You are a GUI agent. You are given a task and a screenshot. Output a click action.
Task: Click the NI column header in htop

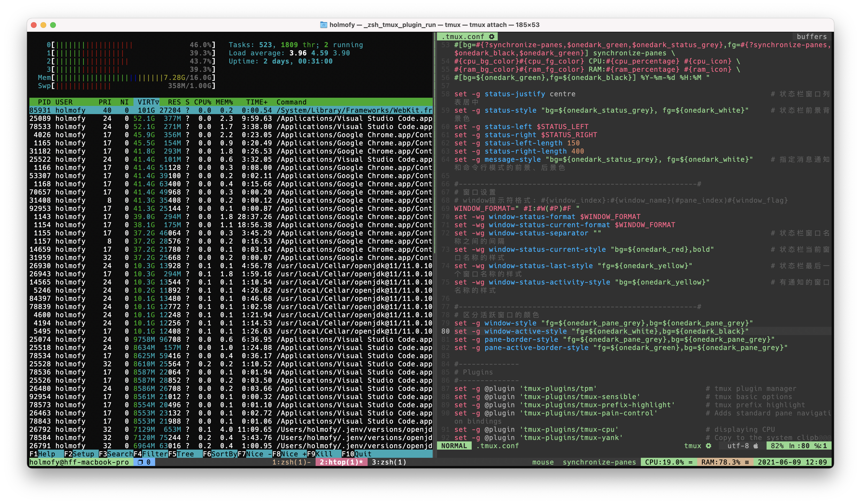[124, 102]
